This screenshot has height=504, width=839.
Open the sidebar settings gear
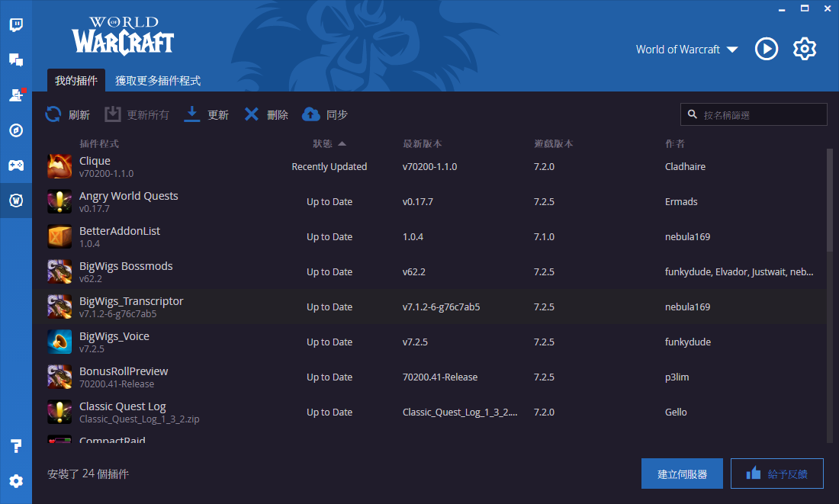click(16, 481)
